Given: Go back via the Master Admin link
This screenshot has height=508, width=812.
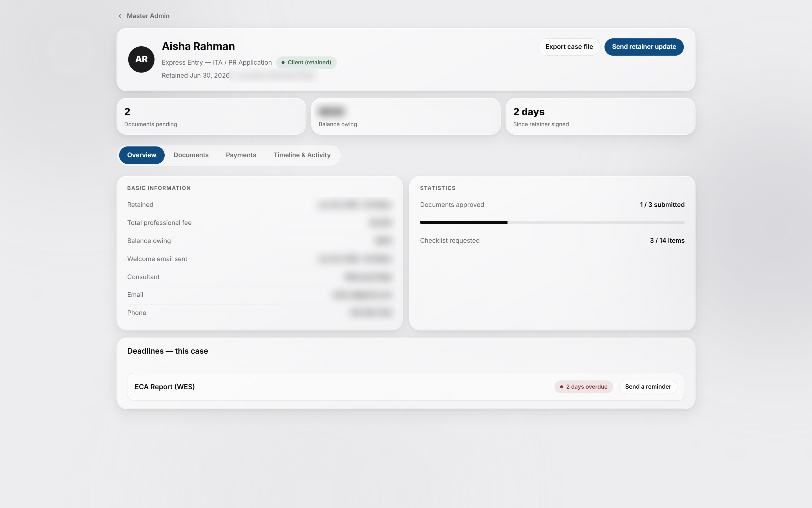Looking at the screenshot, I should click(x=148, y=16).
